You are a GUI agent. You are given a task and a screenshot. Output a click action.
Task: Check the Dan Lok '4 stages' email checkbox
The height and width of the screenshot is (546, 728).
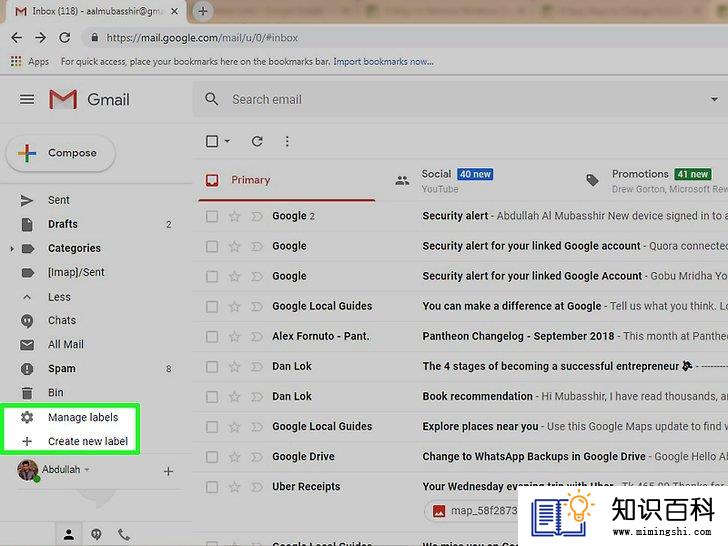pos(212,367)
